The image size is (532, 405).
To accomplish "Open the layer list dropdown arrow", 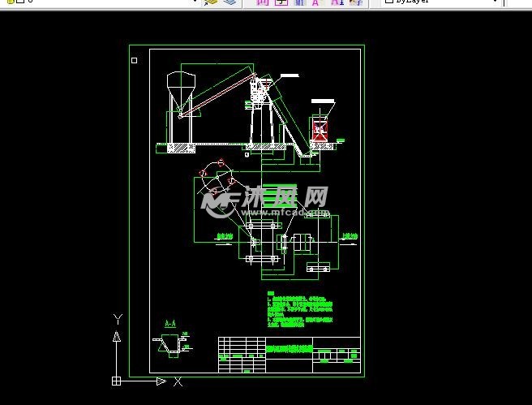I will click(195, 2).
